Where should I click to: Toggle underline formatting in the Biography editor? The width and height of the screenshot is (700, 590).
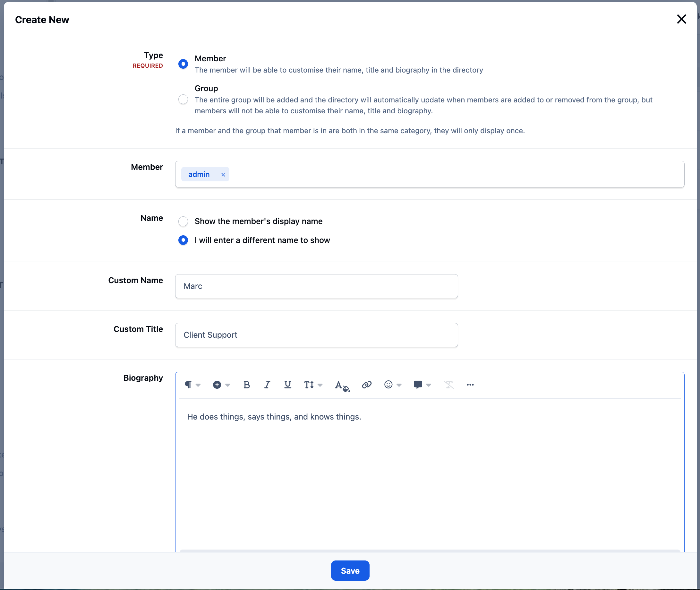287,385
